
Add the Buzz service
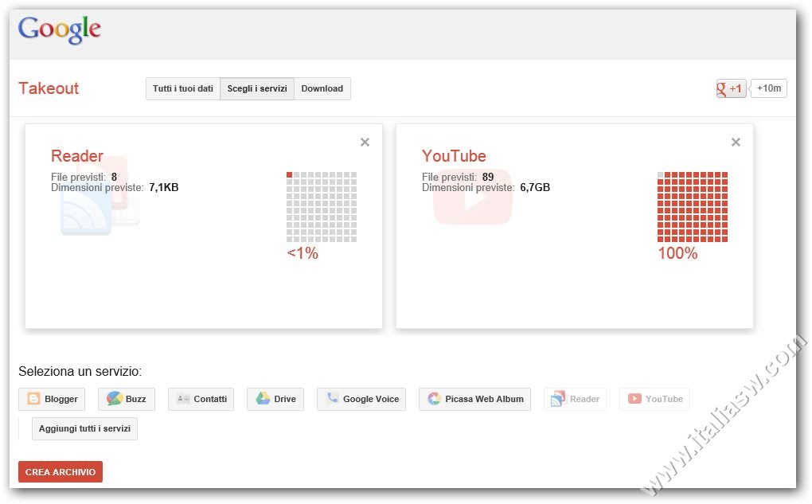127,400
